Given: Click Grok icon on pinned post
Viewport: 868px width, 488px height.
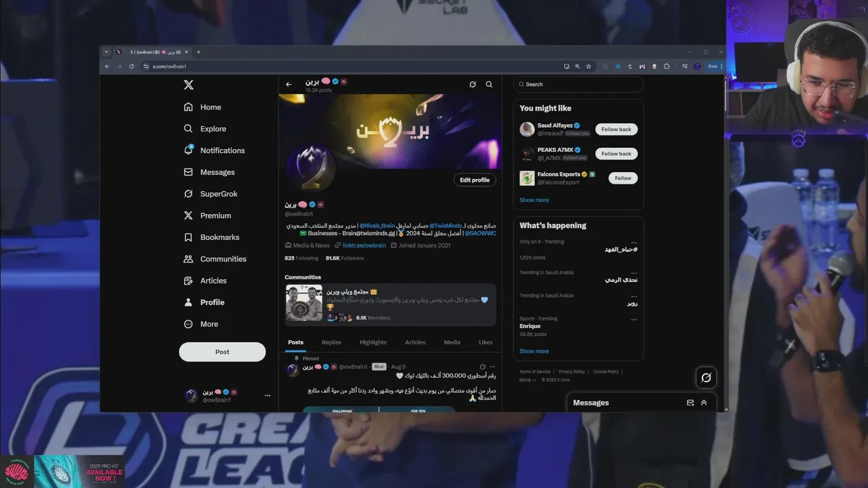Looking at the screenshot, I should pos(483,367).
